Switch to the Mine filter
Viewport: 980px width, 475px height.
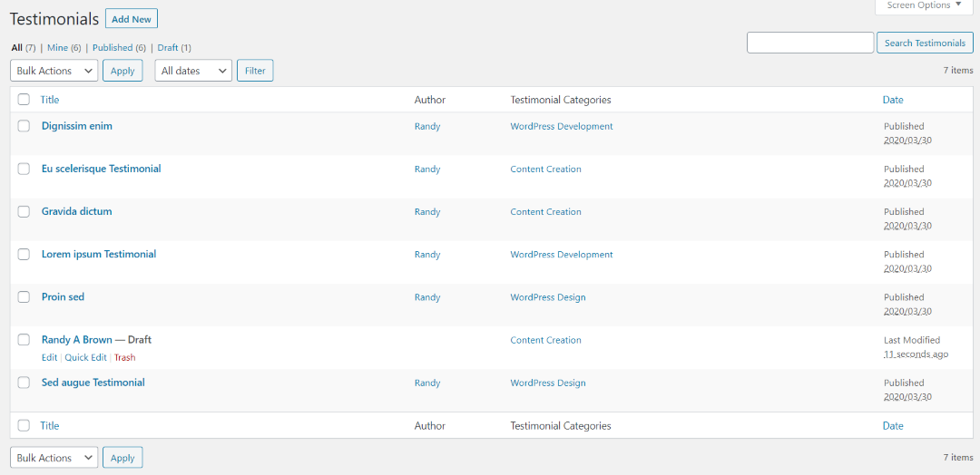(57, 47)
